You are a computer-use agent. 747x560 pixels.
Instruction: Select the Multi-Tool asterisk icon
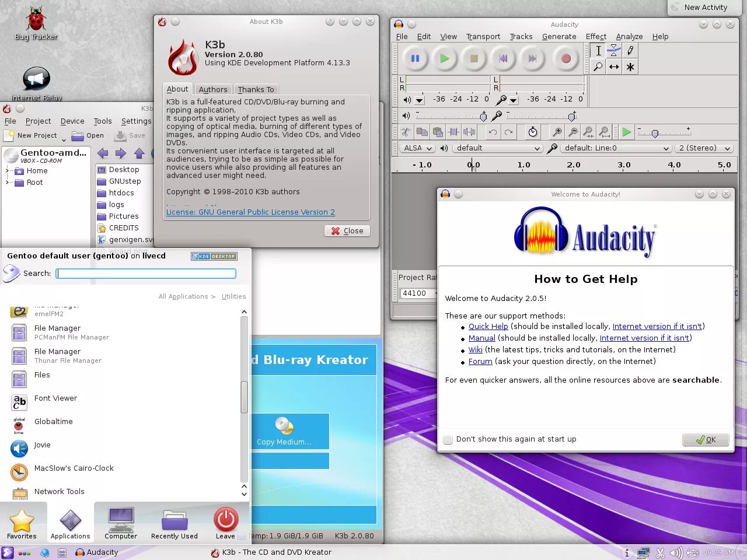click(x=630, y=67)
